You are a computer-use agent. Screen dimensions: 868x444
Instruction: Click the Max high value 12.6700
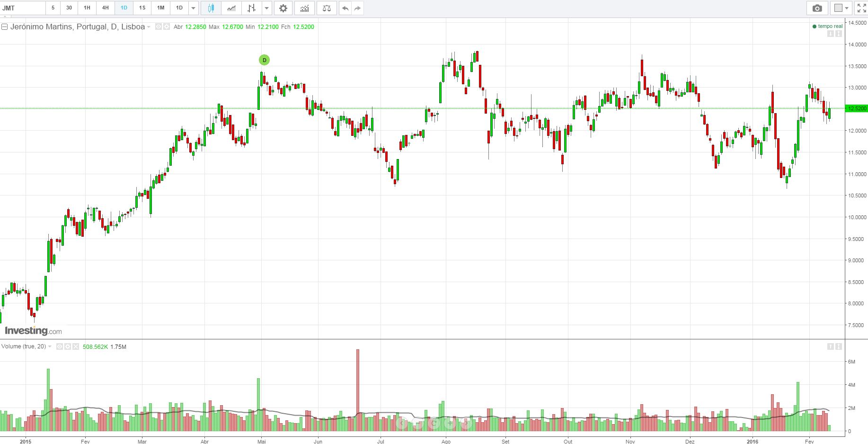pyautogui.click(x=232, y=27)
